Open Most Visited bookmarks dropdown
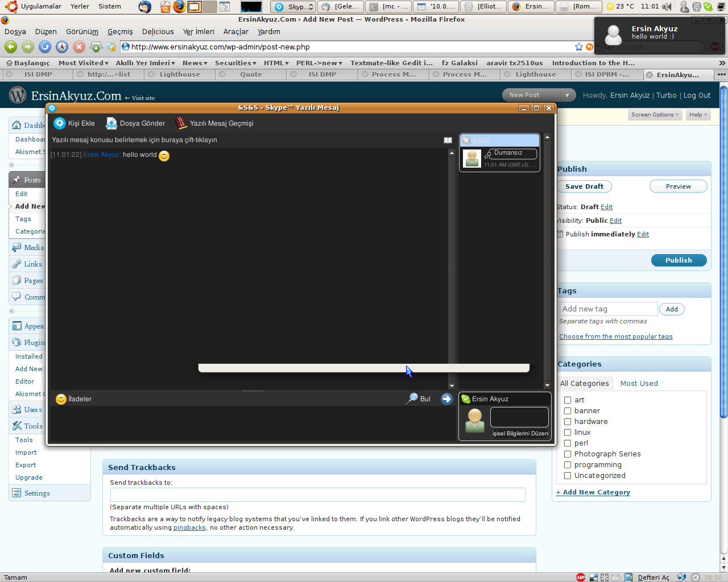Image resolution: width=728 pixels, height=582 pixels. click(x=83, y=63)
